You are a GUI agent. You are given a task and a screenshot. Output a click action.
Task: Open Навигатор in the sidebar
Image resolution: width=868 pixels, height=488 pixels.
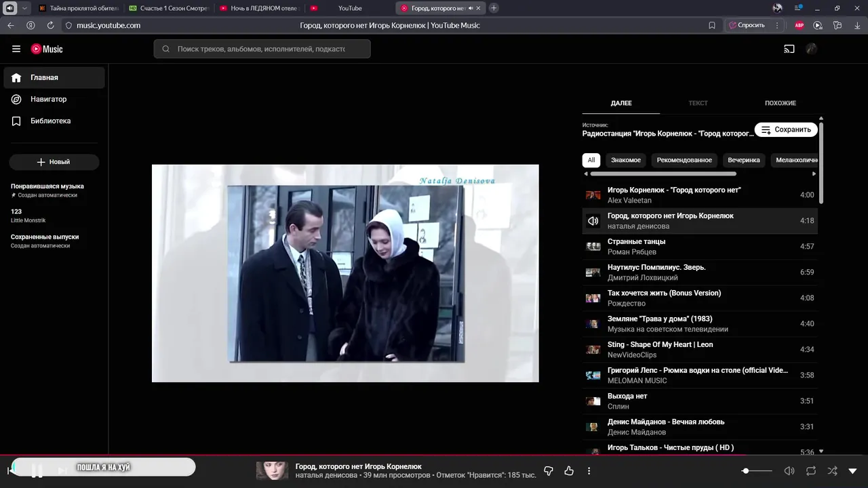click(x=54, y=99)
